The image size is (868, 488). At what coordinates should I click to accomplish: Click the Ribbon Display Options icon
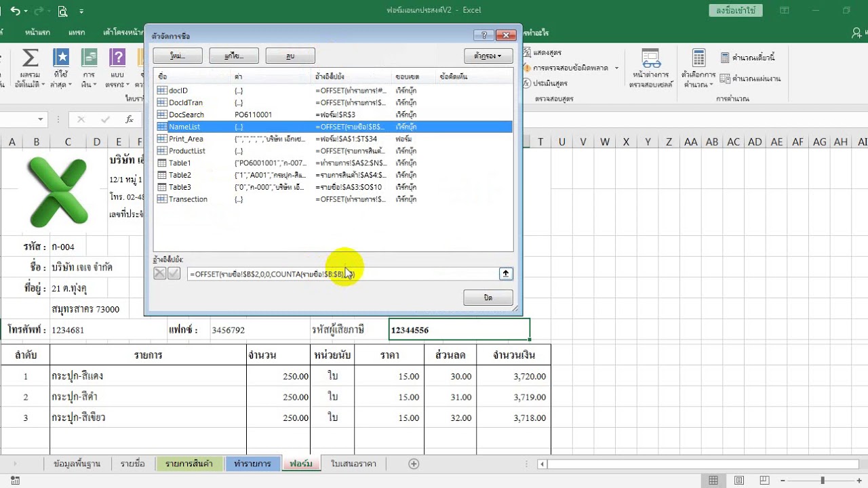point(784,11)
